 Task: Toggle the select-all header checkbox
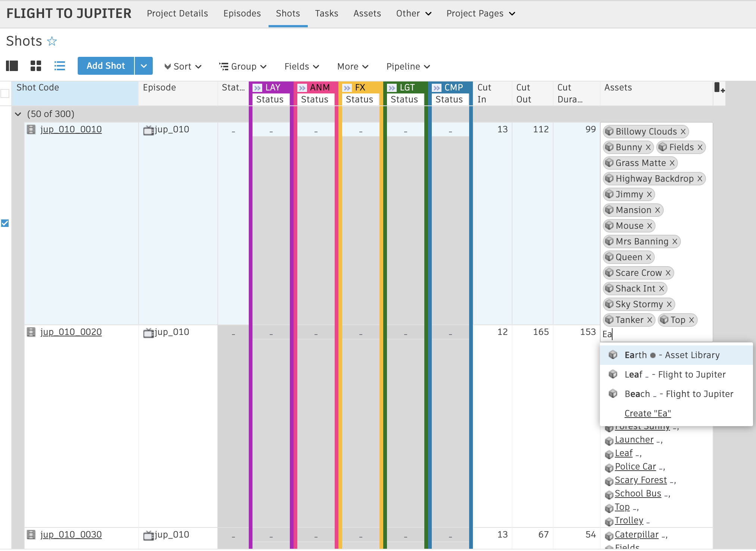tap(5, 93)
